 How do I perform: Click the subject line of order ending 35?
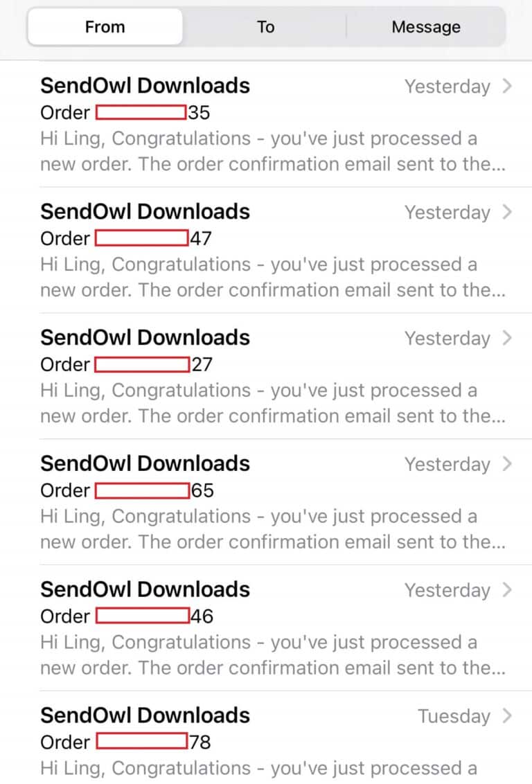click(125, 112)
